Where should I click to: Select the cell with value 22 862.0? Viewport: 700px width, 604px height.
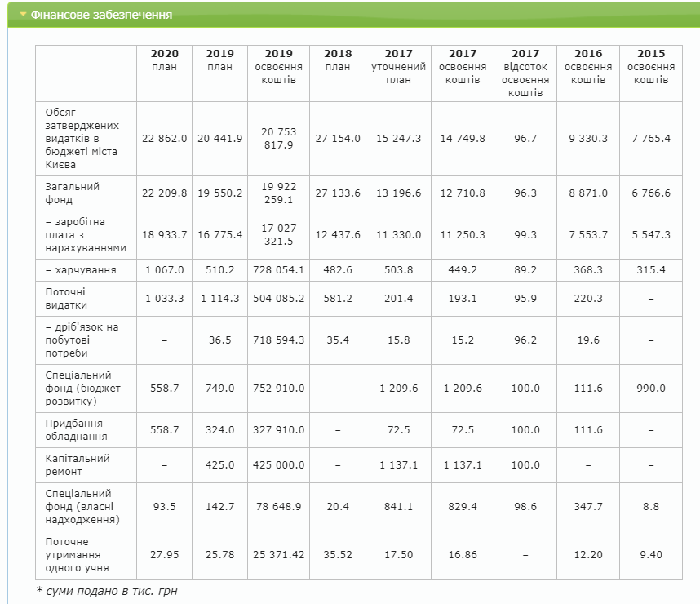(x=164, y=139)
